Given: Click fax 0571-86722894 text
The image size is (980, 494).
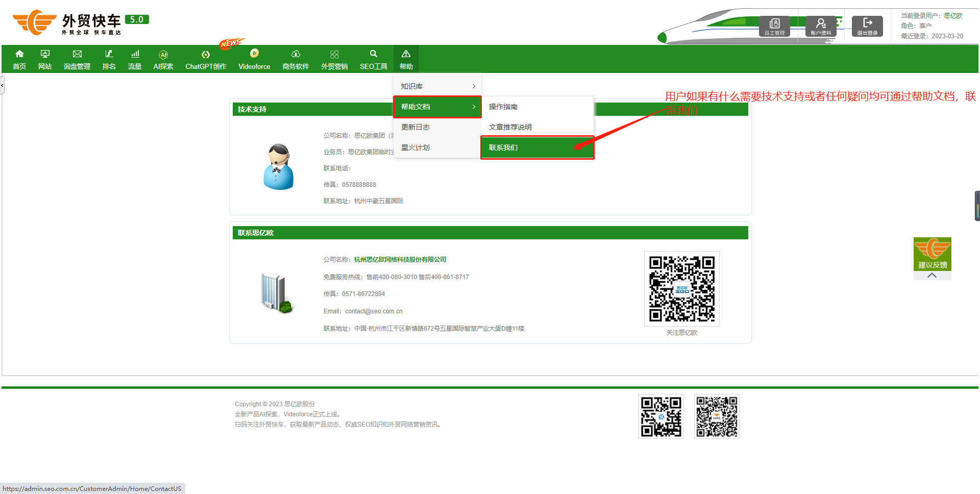Looking at the screenshot, I should (363, 294).
